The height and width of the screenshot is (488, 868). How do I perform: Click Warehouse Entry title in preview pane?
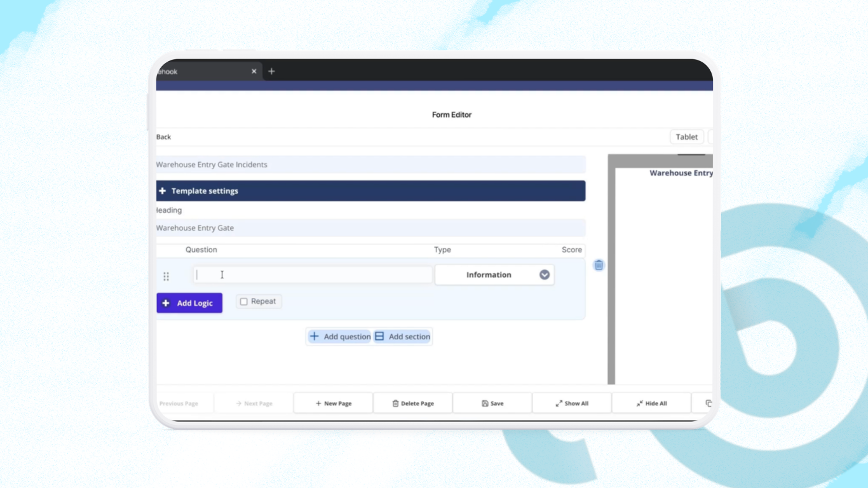tap(681, 173)
